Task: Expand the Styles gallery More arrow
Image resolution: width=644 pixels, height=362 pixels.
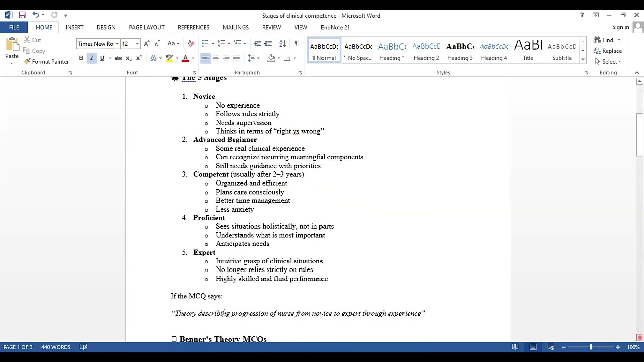Action: [583, 60]
